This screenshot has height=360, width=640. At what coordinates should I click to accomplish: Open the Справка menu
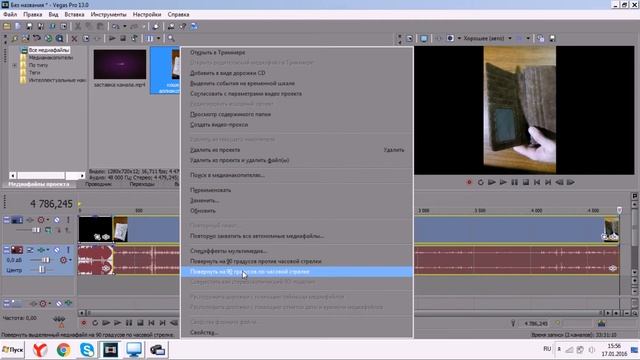(x=178, y=14)
